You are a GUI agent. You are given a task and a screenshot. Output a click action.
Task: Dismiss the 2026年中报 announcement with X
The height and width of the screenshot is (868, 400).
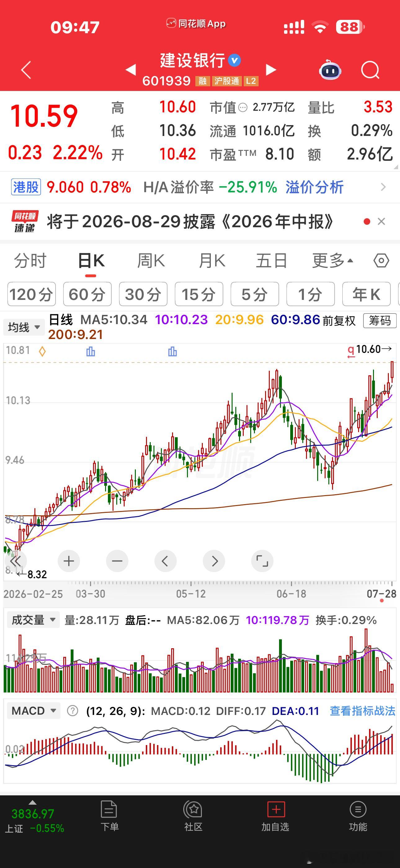381,221
